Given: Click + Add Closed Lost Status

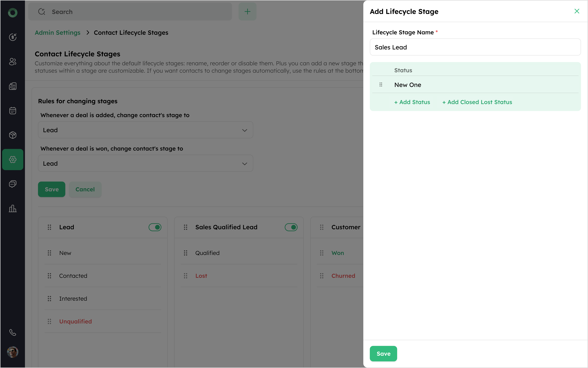Looking at the screenshot, I should pos(477,102).
